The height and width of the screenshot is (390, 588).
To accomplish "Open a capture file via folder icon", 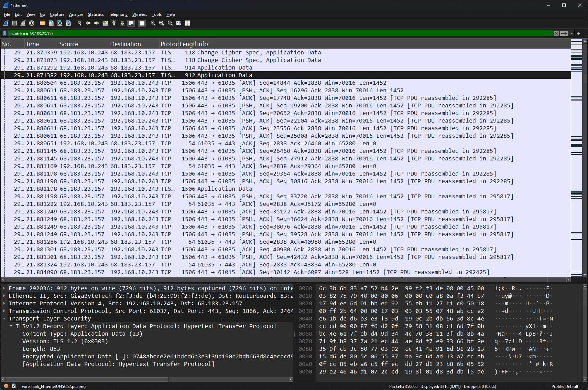I will 43,23.
